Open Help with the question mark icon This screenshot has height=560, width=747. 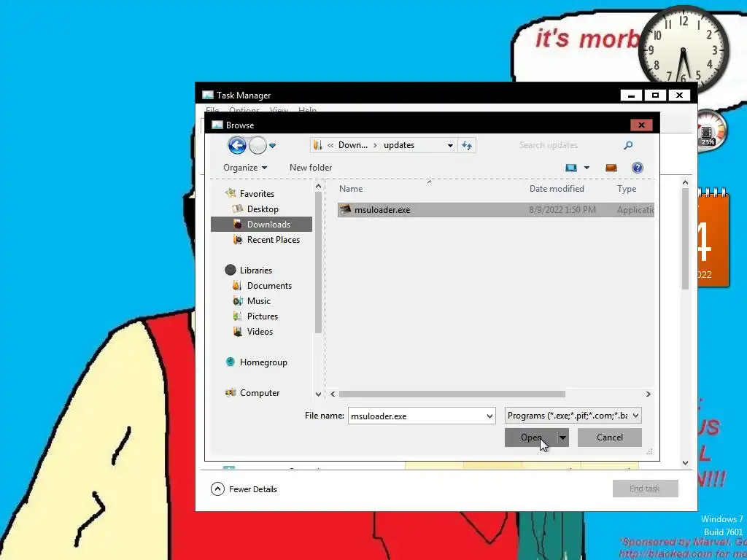(638, 168)
